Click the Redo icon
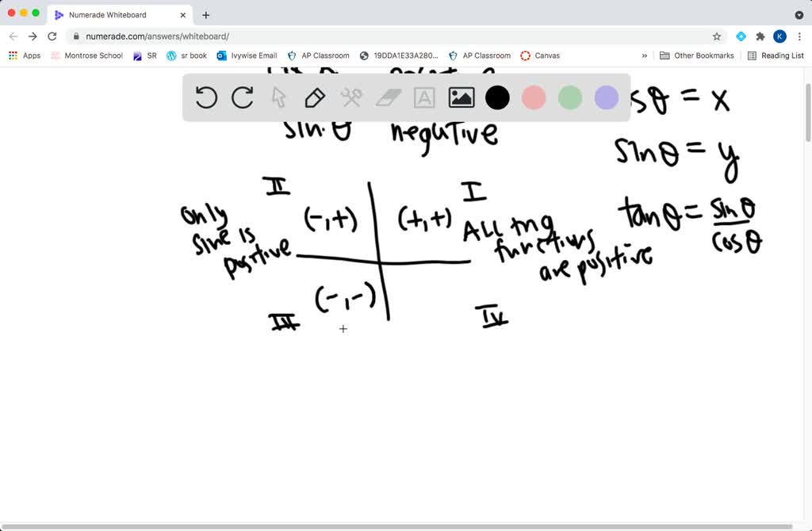Screen dimensions: 812x531 (242, 97)
